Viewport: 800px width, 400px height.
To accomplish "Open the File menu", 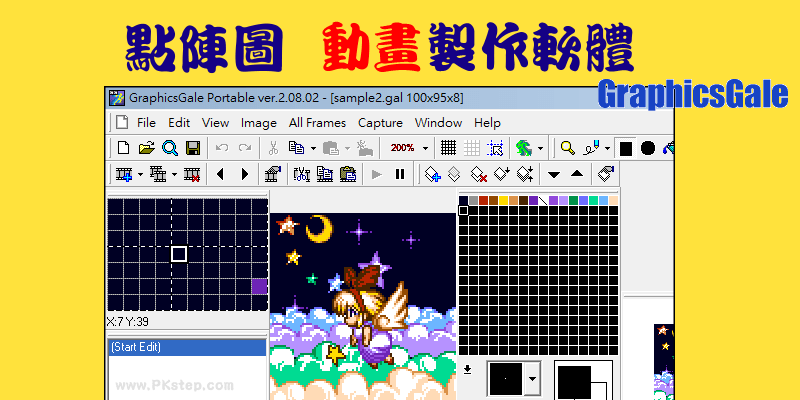I will point(146,123).
